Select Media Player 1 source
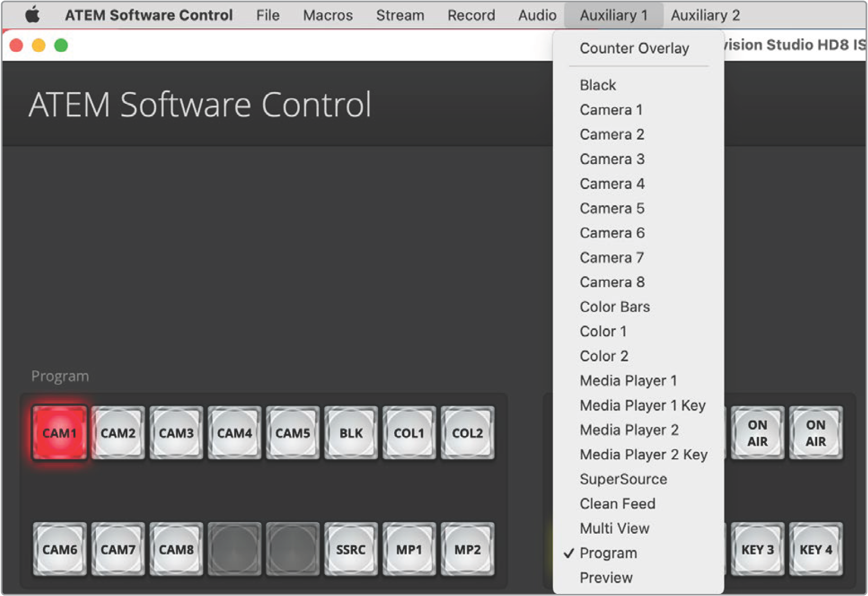 pyautogui.click(x=638, y=380)
